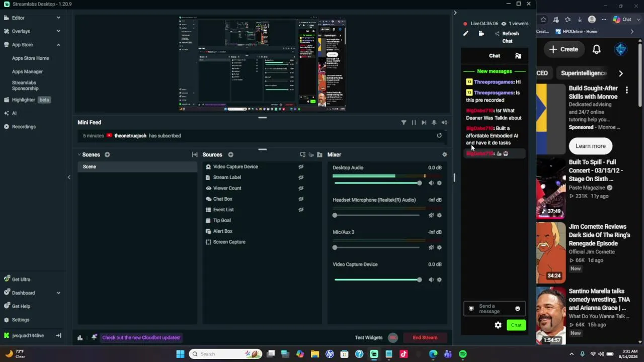Open File Explorer from the taskbar
This screenshot has width=644, height=362.
pos(315,354)
